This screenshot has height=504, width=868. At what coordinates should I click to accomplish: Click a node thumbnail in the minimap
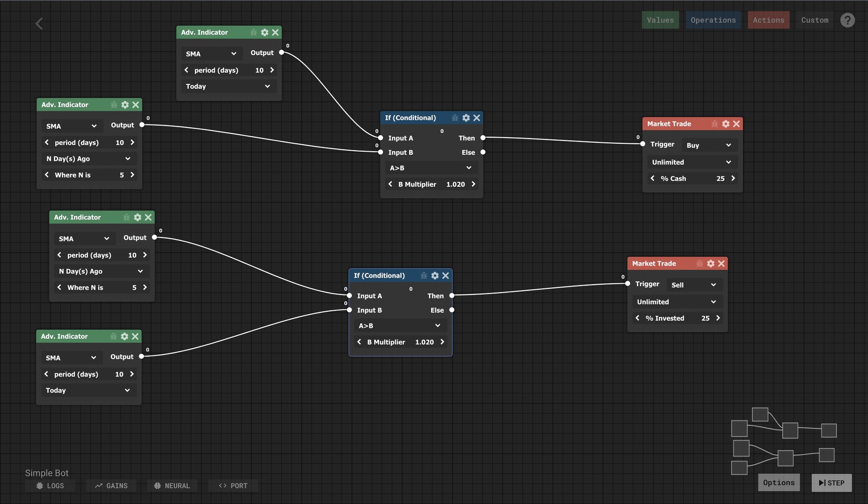point(760,414)
